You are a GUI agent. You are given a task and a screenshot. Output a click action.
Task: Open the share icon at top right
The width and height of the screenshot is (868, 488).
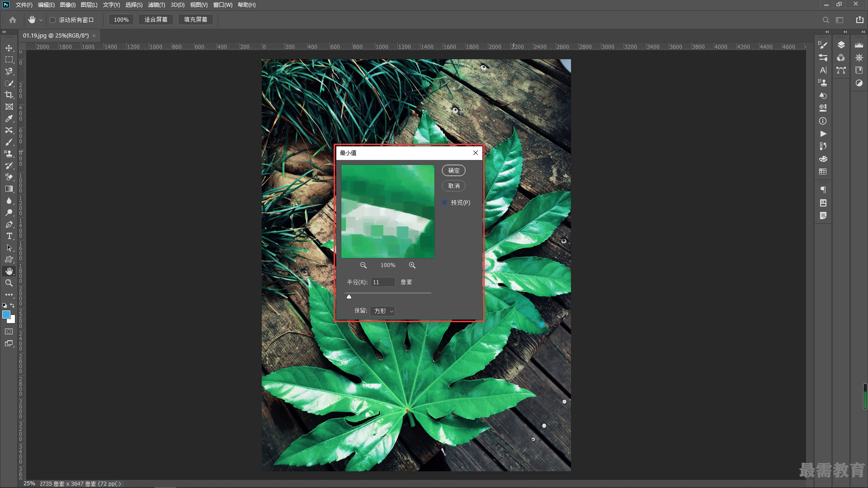coord(859,20)
